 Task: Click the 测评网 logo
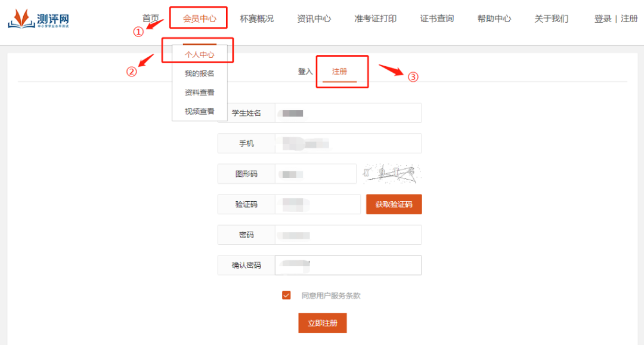(39, 19)
